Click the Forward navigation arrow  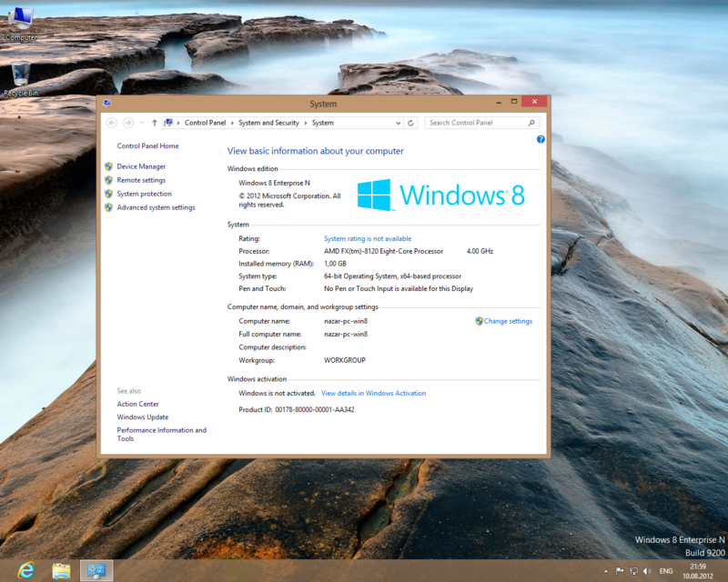coord(127,123)
